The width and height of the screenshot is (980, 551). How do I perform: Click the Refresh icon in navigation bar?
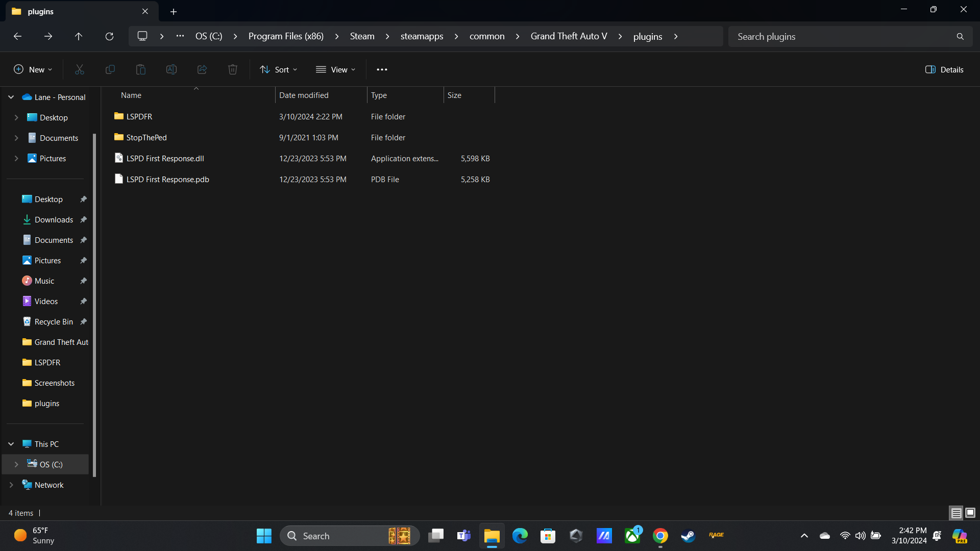click(109, 36)
